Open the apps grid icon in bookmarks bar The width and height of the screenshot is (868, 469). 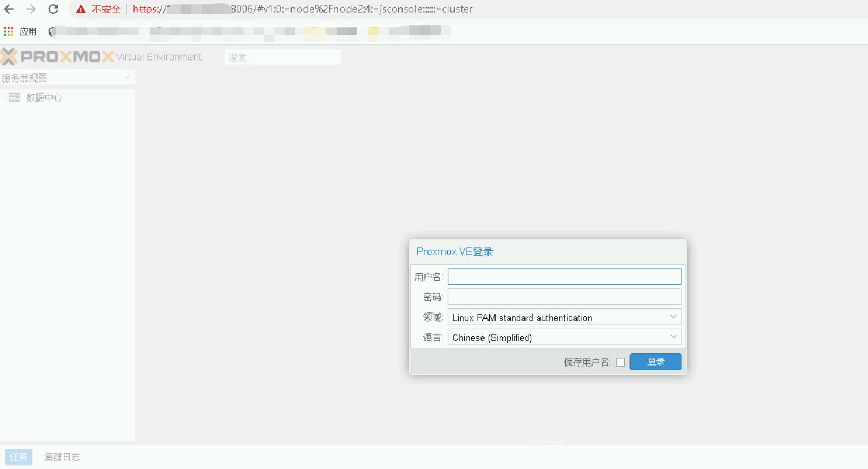tap(9, 31)
